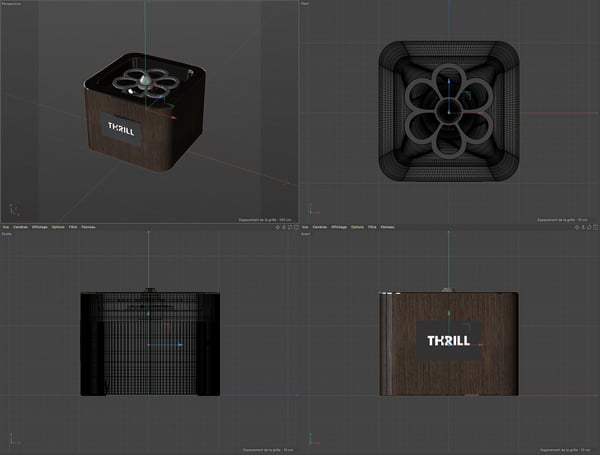Viewport: 600px width, 455px height.
Task: Open the Panneau menu in Avant viewport
Action: (x=389, y=228)
